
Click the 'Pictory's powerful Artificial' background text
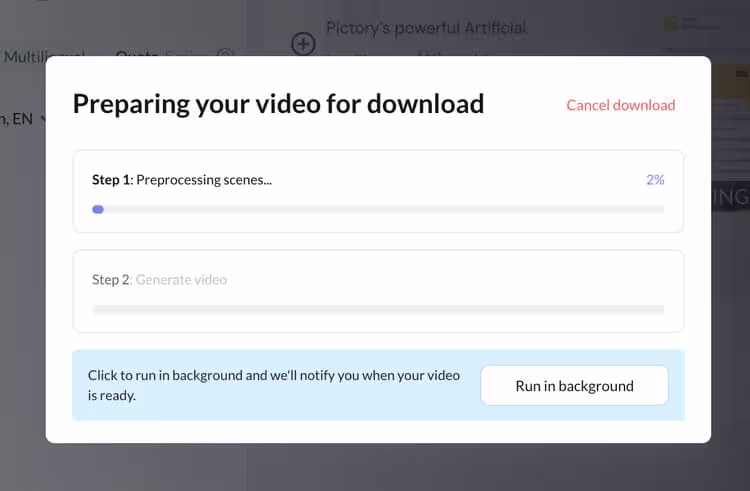click(x=426, y=28)
